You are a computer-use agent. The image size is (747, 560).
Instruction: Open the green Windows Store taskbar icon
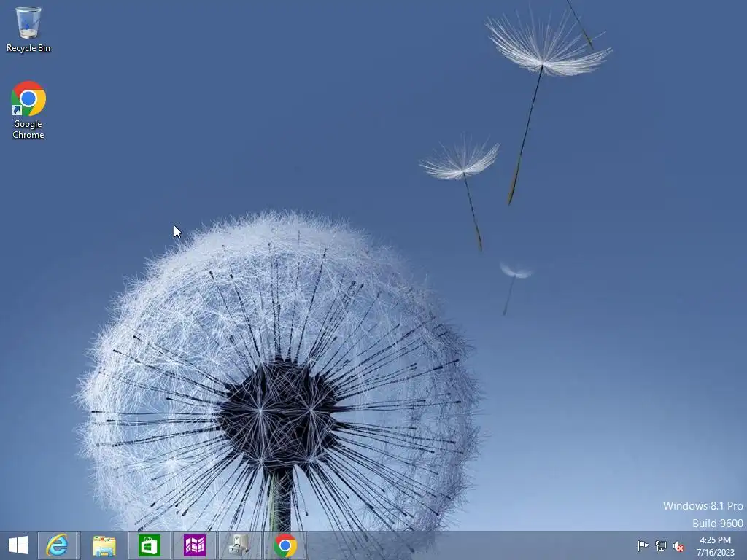[149, 545]
